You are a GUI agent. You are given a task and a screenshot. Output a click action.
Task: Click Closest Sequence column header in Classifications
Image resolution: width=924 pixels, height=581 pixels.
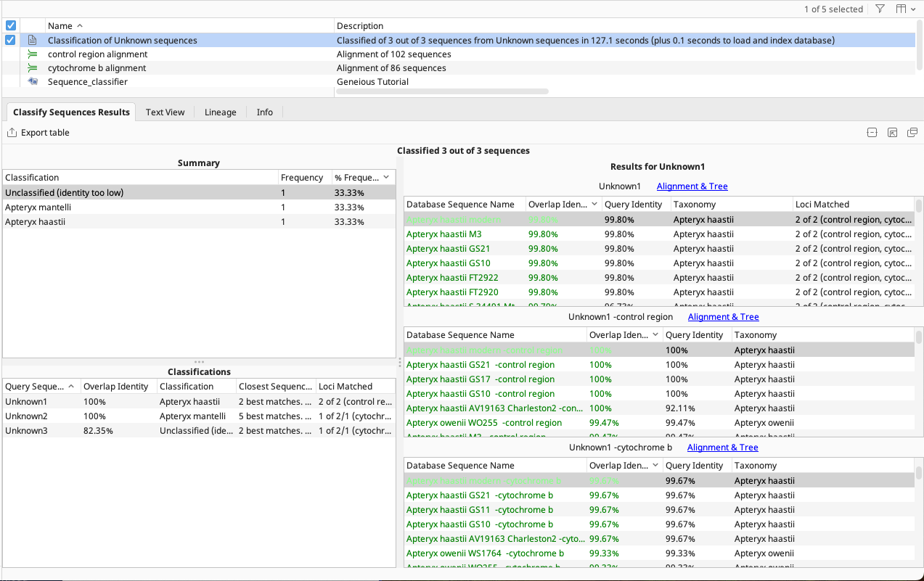click(276, 387)
